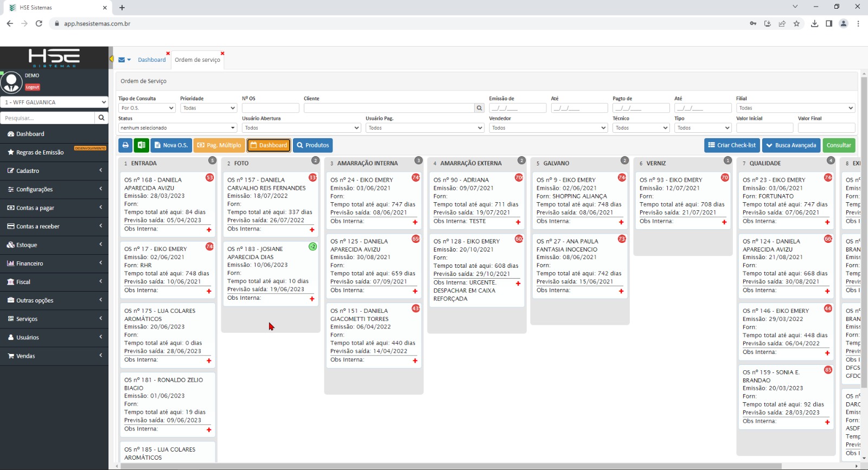Click red plus on OS nº 168 card
This screenshot has width=868, height=470.
point(209,230)
